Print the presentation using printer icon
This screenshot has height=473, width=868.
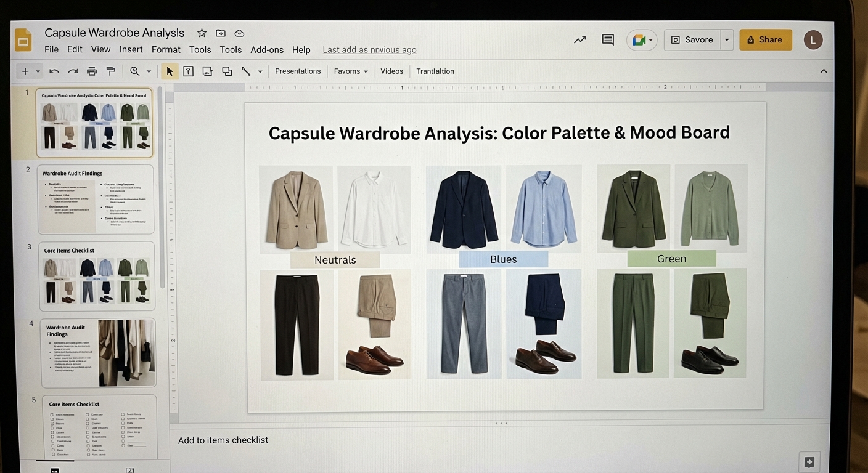click(x=92, y=71)
